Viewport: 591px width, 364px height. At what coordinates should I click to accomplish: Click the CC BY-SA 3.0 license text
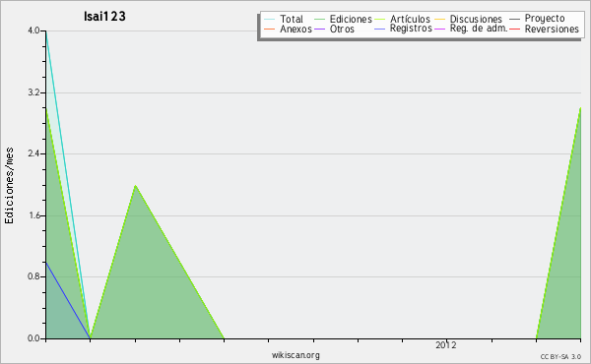click(560, 357)
